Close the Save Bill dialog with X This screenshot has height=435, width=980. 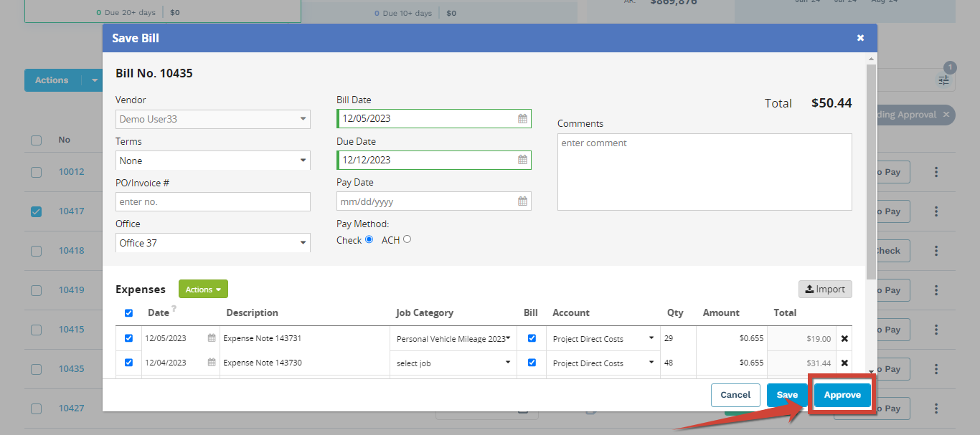(860, 38)
